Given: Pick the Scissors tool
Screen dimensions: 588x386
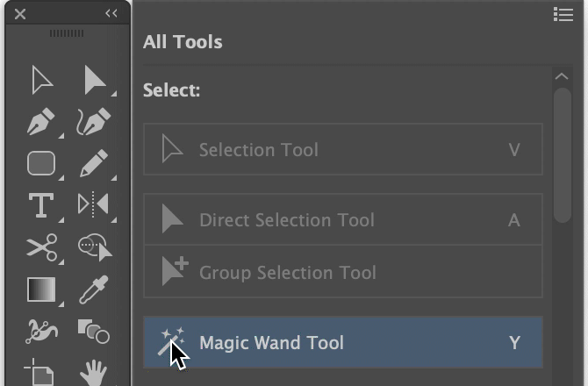Looking at the screenshot, I should pos(40,247).
